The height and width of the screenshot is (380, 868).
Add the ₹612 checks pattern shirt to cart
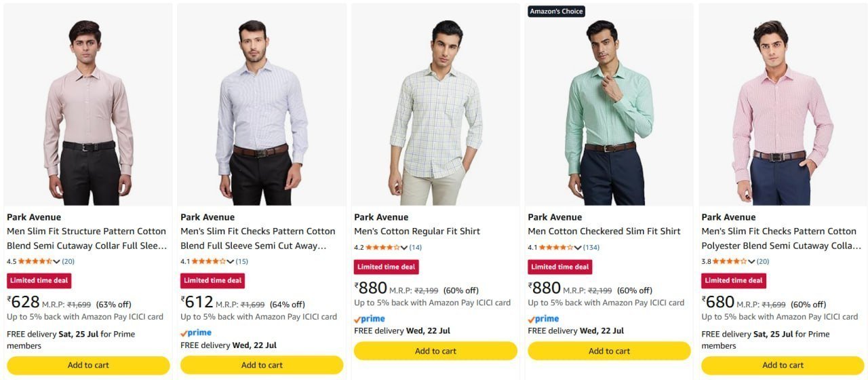point(262,365)
